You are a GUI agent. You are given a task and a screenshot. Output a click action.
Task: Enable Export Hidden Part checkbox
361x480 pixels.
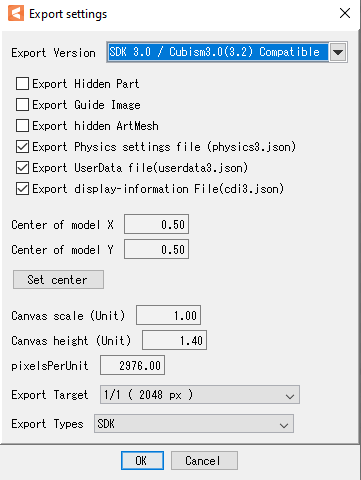[x=22, y=84]
